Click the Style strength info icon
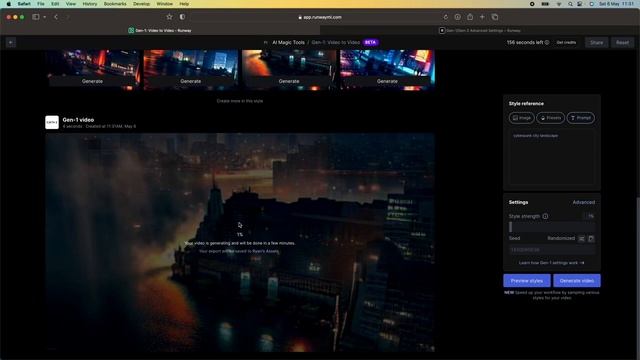This screenshot has height=360, width=640. coord(545,216)
